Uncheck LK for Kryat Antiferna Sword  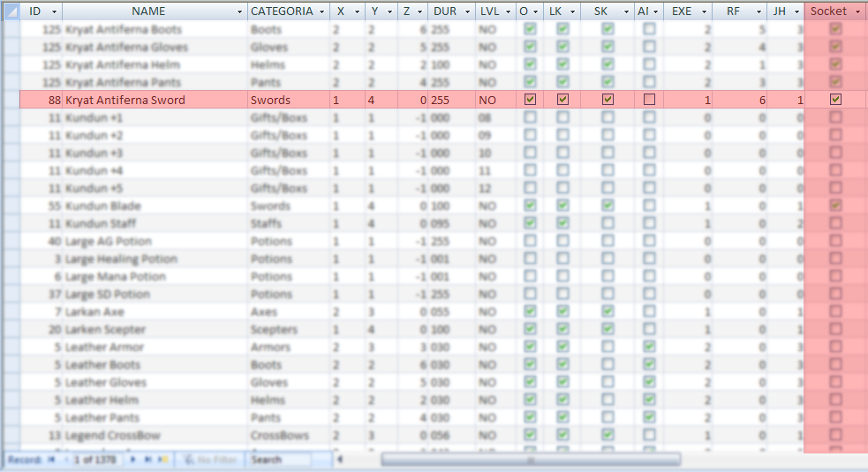tap(562, 100)
